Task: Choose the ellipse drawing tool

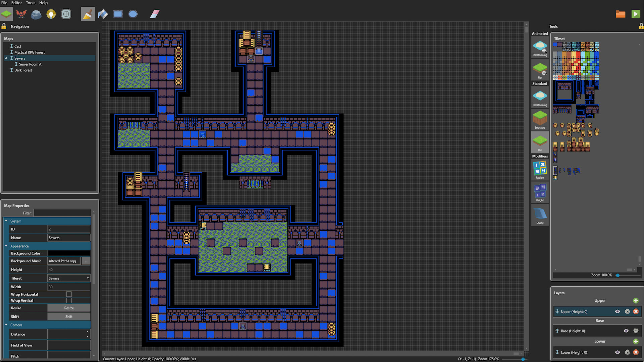Action: click(133, 14)
